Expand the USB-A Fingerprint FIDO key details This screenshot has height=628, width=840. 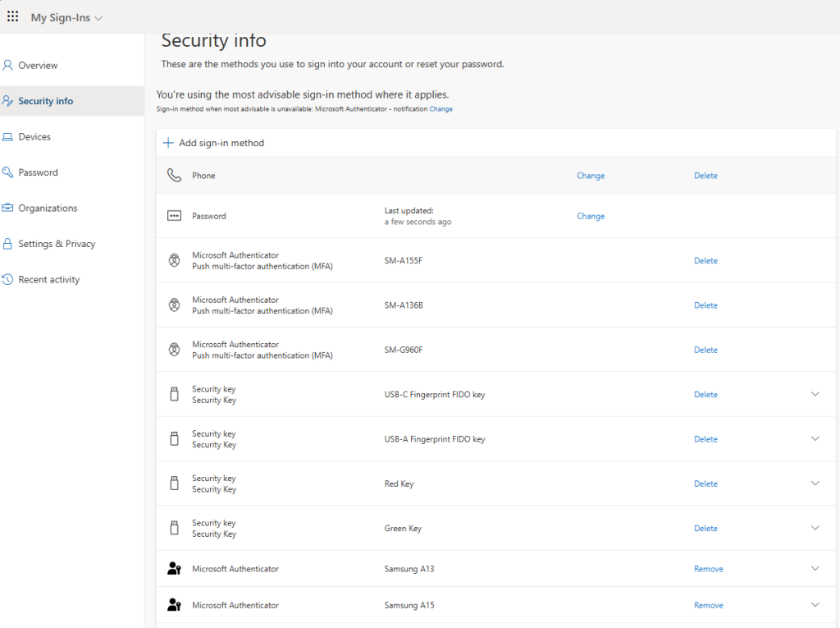click(815, 438)
